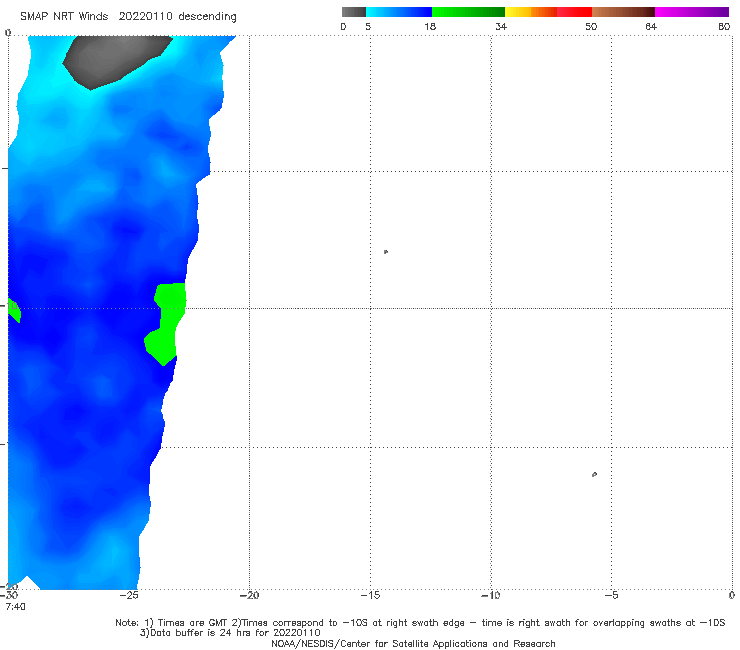Image resolution: width=740 pixels, height=650 pixels.
Task: Click the blue 5-18 colorbar segment
Action: click(399, 12)
